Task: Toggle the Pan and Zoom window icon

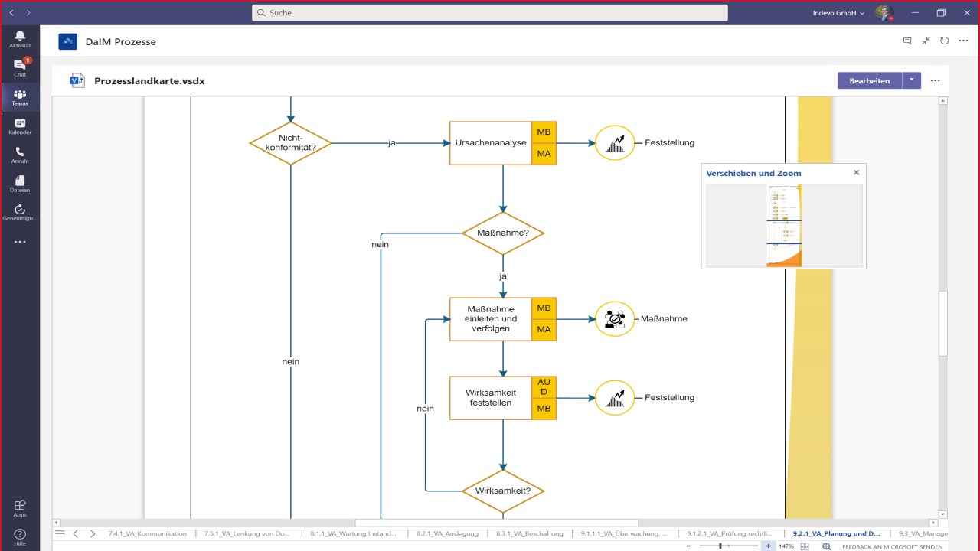Action: [827, 546]
